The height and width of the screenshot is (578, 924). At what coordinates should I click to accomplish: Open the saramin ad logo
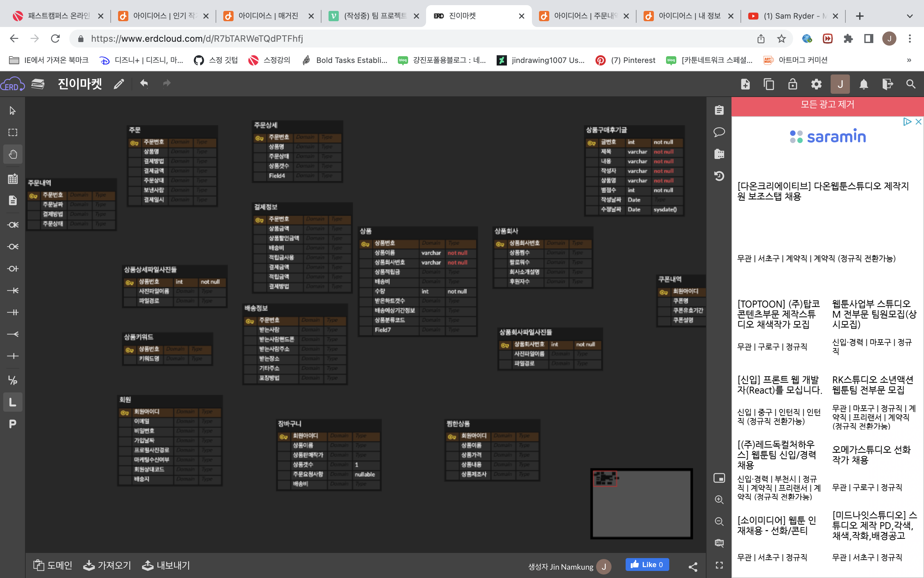tap(828, 136)
